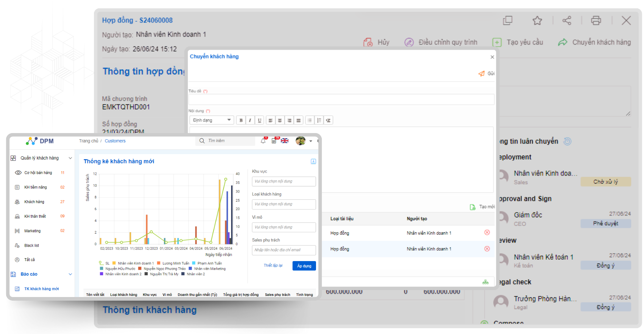Click Sales phụ trách email input
The image size is (644, 334).
pos(284,250)
